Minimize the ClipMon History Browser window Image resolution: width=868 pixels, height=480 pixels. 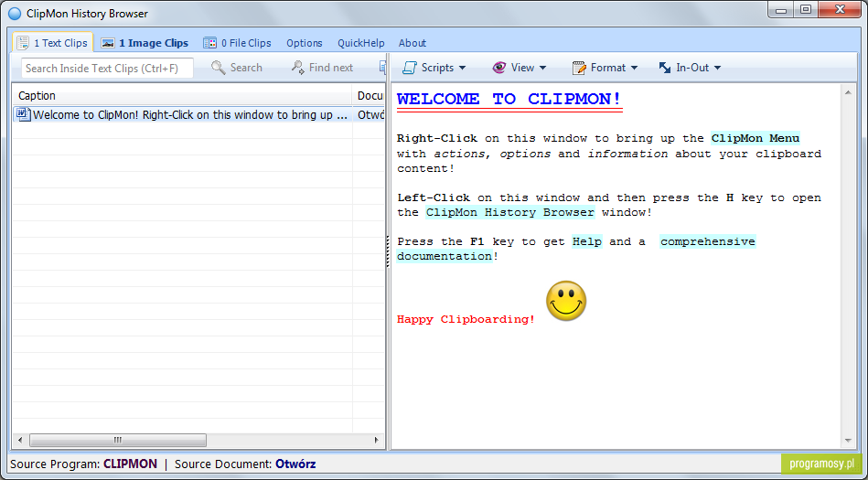tap(781, 10)
